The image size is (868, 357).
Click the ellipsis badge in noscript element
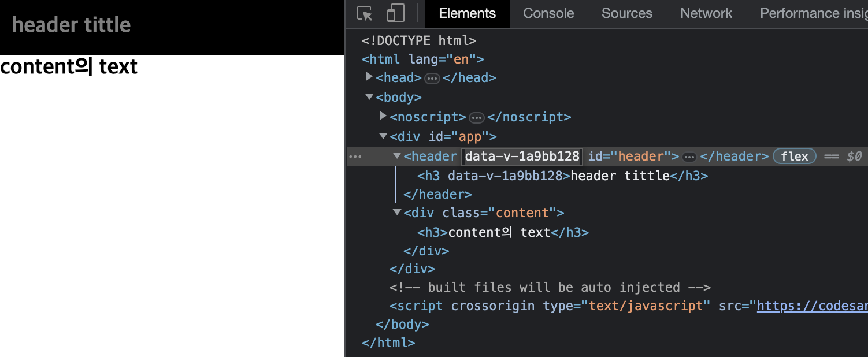[477, 117]
